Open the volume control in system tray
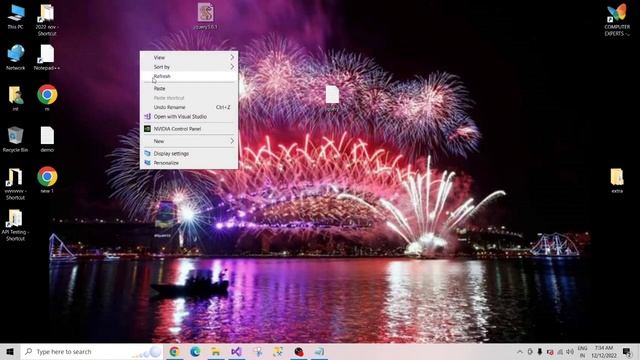Image resolution: width=640 pixels, height=360 pixels. pyautogui.click(x=570, y=351)
